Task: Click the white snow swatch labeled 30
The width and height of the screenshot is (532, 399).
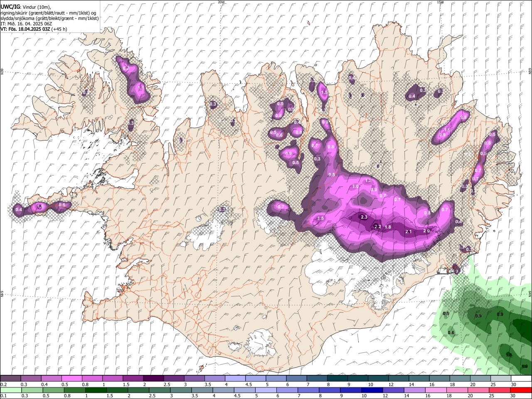Action: click(x=521, y=379)
